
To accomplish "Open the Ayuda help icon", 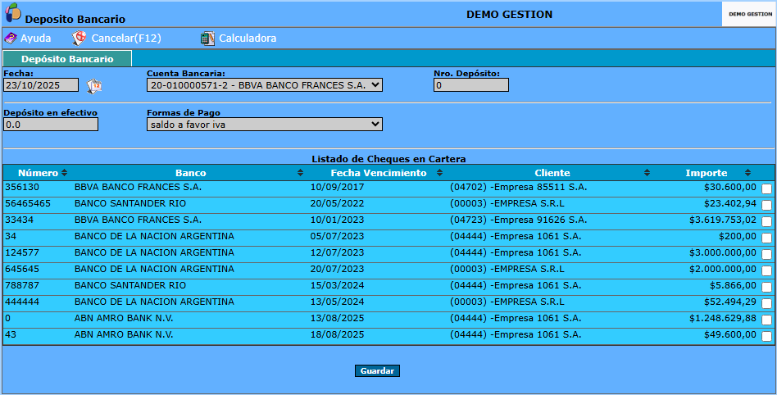I will (x=10, y=38).
